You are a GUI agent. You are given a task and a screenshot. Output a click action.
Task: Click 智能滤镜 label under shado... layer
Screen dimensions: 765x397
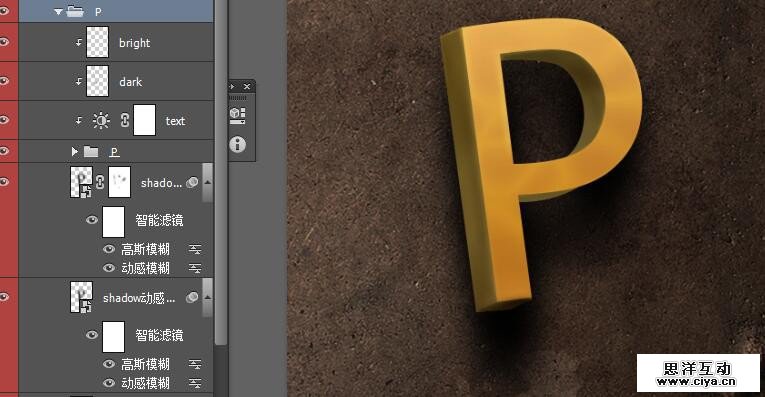coord(159,220)
